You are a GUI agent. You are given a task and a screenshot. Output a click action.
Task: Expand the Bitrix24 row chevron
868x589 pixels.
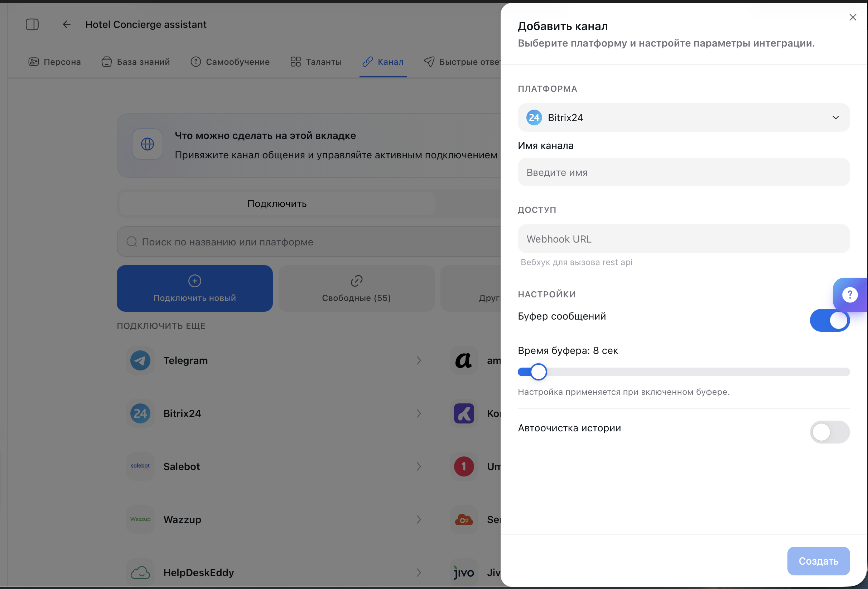(419, 414)
